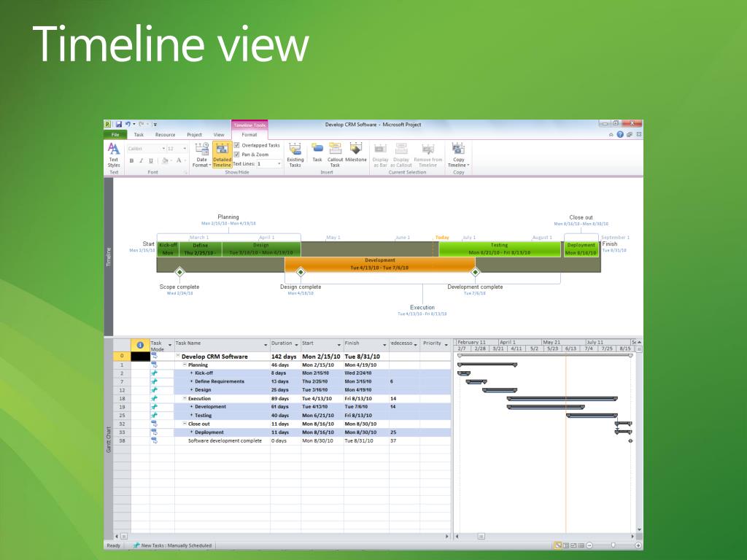Click the Testing task name cell
Image resolution: width=747 pixels, height=560 pixels.
[222, 415]
